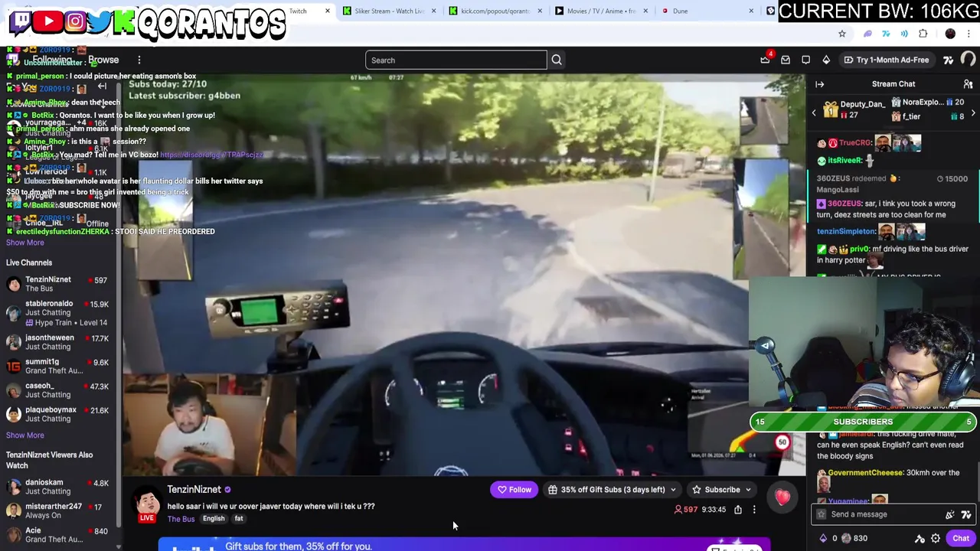Show more live channels link
The width and height of the screenshot is (980, 551).
click(x=25, y=435)
